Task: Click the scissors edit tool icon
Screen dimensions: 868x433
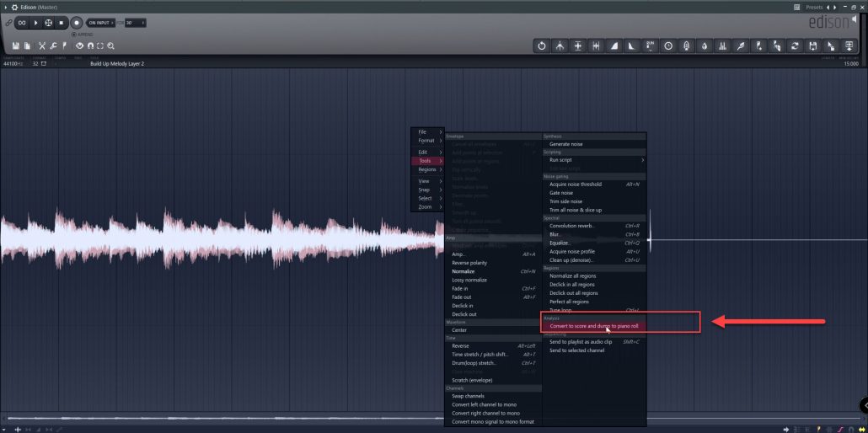Action: 42,45
